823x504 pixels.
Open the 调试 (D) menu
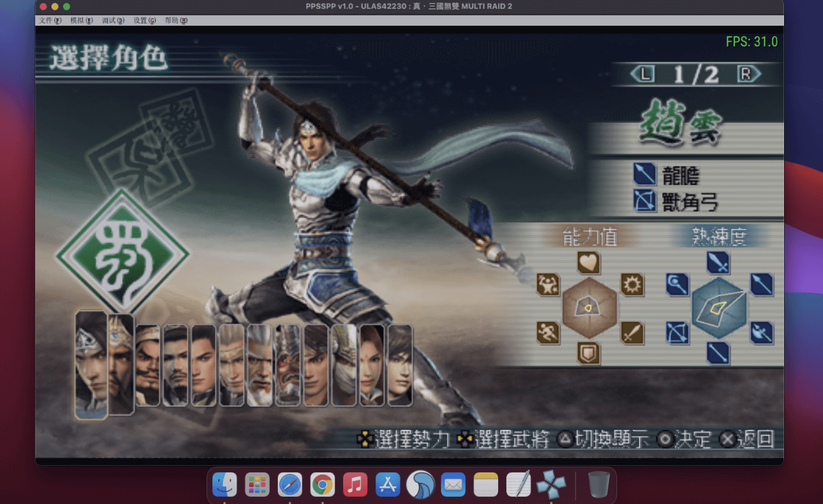click(113, 21)
